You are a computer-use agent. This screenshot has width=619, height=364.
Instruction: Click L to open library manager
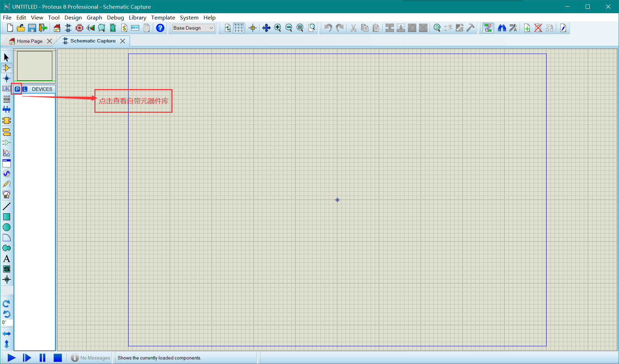pyautogui.click(x=25, y=89)
